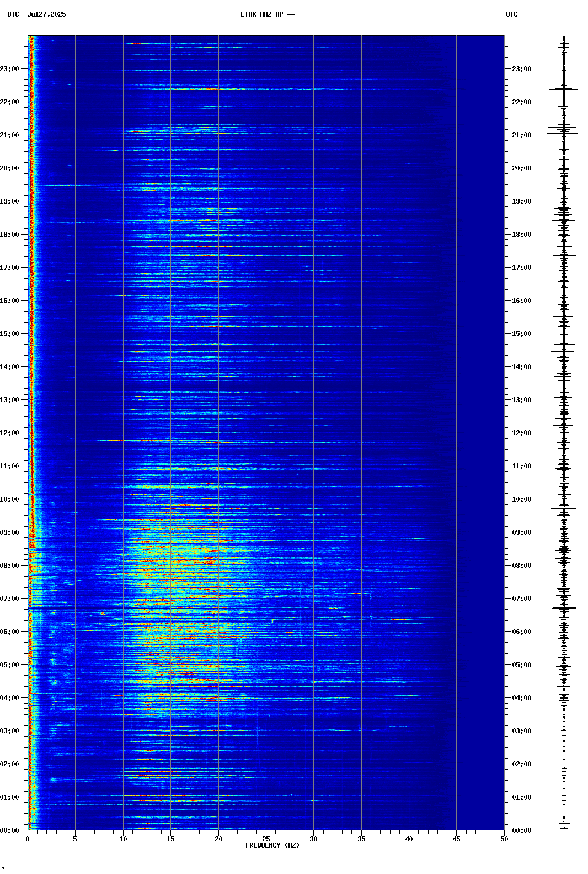The image size is (588, 874).
Task: Select 14:00 on the left time axis
Action: 9,367
